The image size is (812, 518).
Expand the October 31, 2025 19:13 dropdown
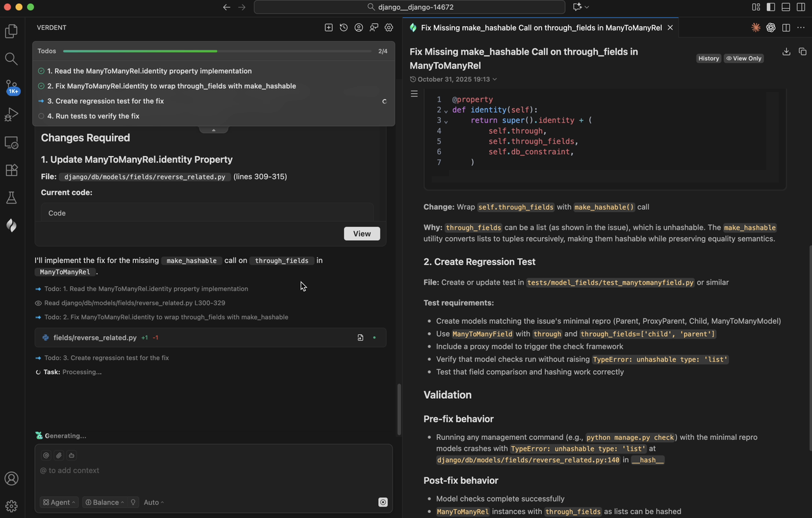[493, 79]
